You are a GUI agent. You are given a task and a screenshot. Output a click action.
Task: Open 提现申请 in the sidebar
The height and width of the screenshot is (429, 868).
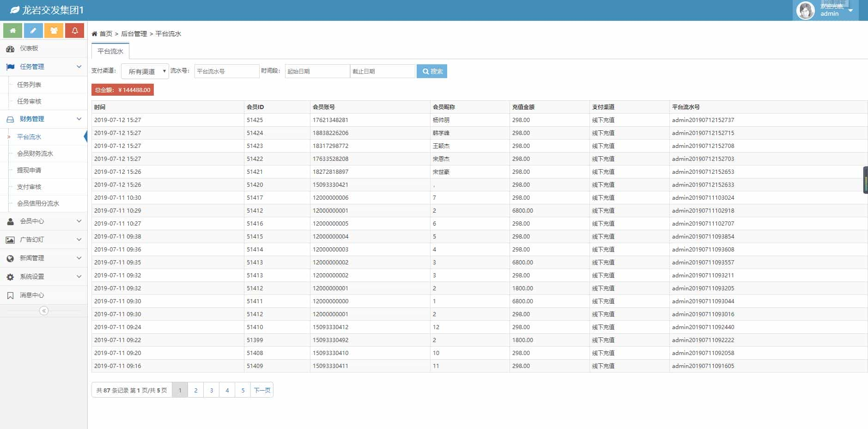(x=29, y=170)
